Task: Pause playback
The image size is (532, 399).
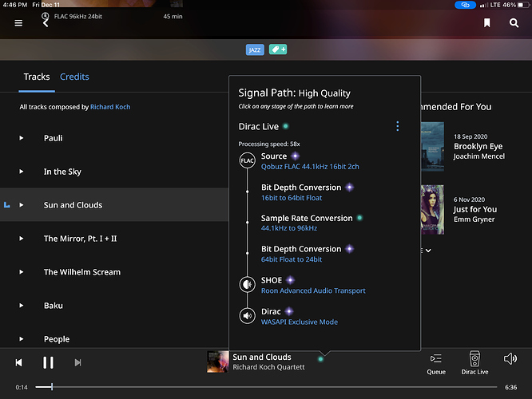Action: point(48,363)
